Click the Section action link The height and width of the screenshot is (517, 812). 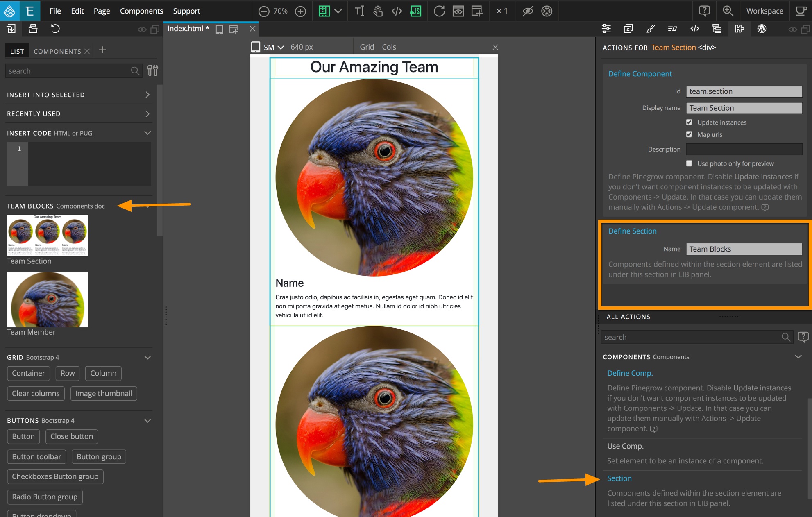[x=619, y=478]
